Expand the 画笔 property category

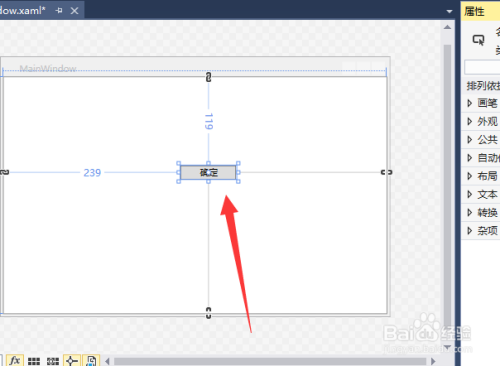click(469, 103)
